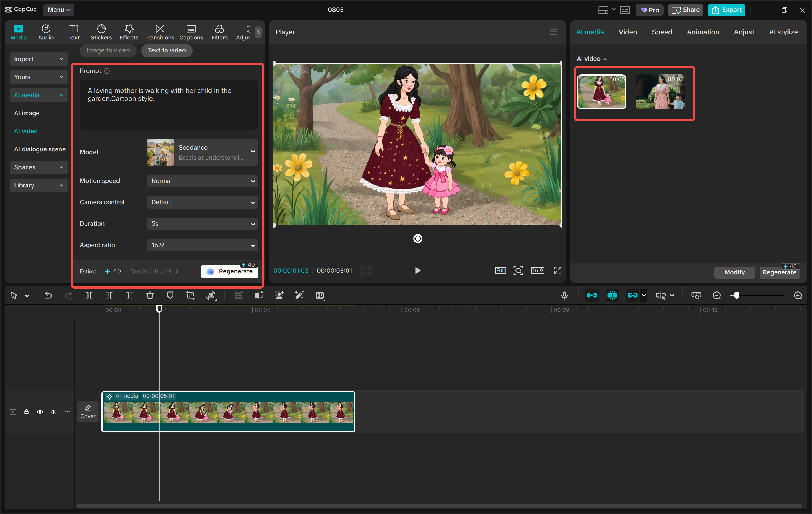Viewport: 812px width, 514px height.
Task: Open Smart tools with the magic wand icon
Action: coord(299,295)
